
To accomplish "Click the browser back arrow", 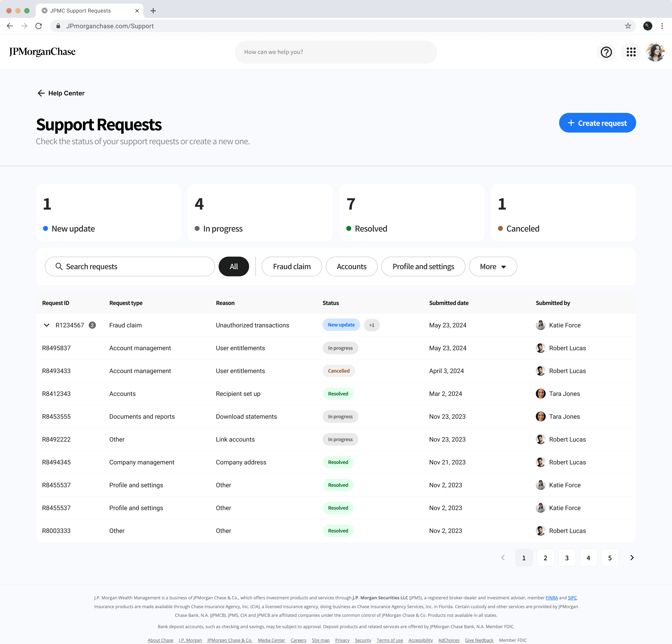I will (x=10, y=26).
